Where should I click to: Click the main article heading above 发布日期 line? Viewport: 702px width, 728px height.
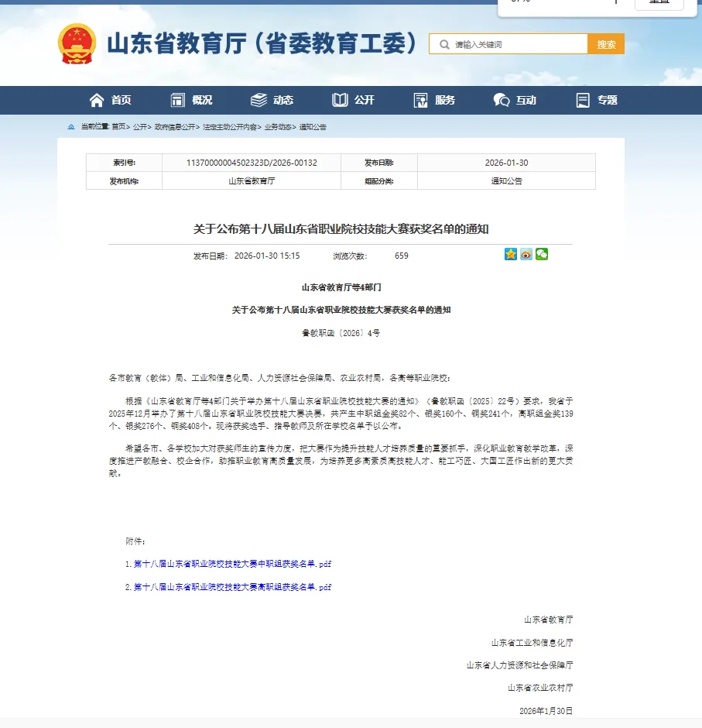point(341,229)
